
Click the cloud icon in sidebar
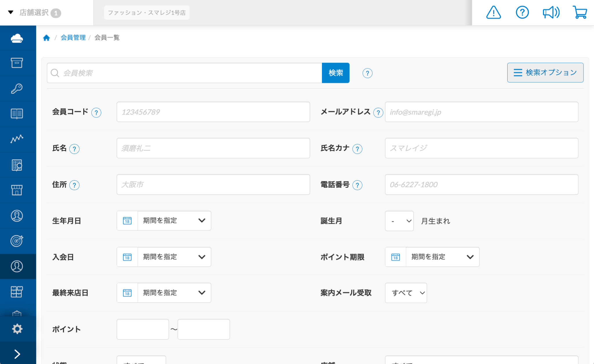(x=17, y=38)
